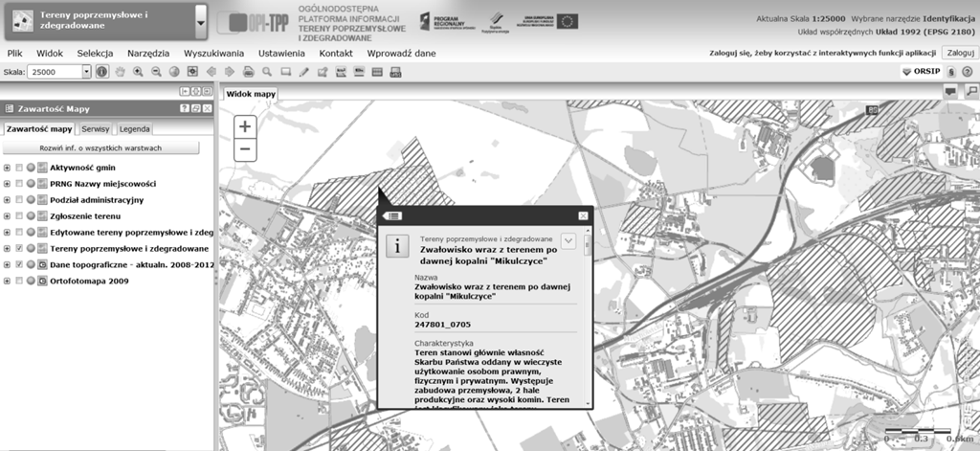Screen dimensions: 980x451
Task: Go to next map view arrow
Action: tap(230, 72)
